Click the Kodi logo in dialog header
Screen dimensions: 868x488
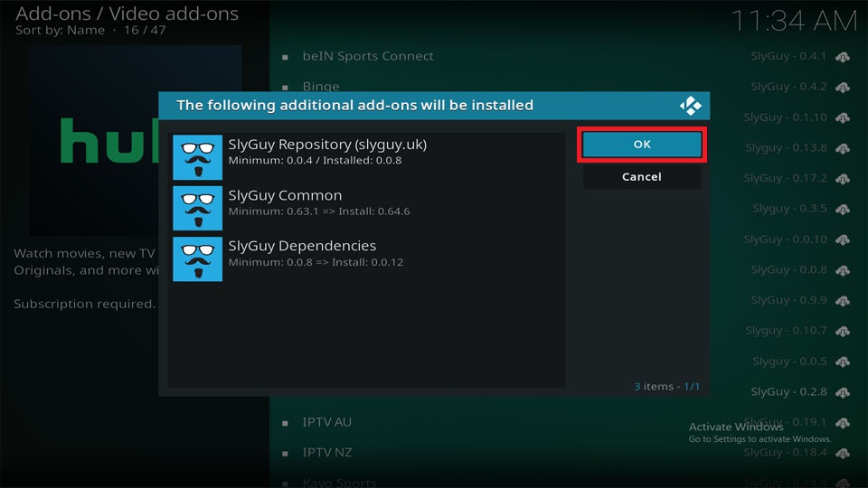[690, 105]
